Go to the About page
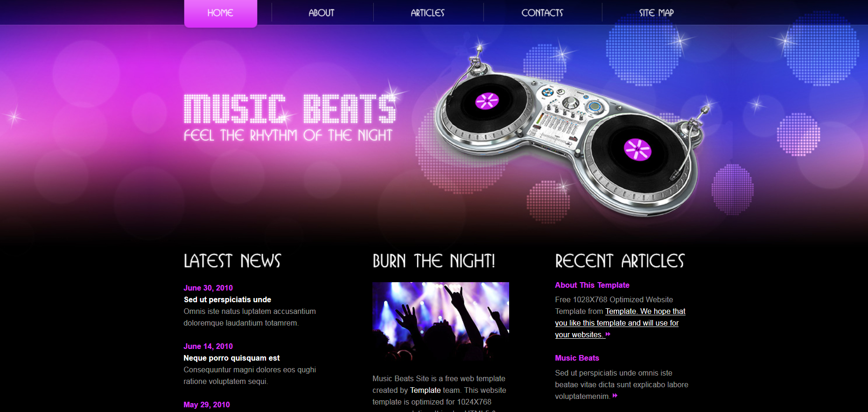The width and height of the screenshot is (868, 412). point(322,13)
